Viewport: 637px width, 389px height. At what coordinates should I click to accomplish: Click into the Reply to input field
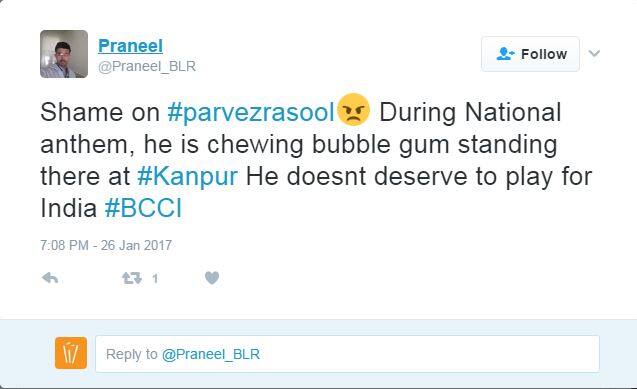coord(347,354)
